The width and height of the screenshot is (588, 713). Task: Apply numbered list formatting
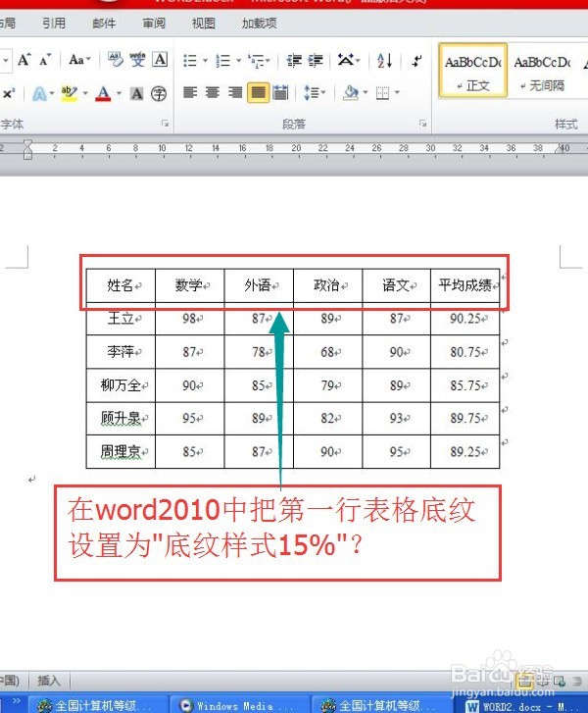(x=222, y=61)
